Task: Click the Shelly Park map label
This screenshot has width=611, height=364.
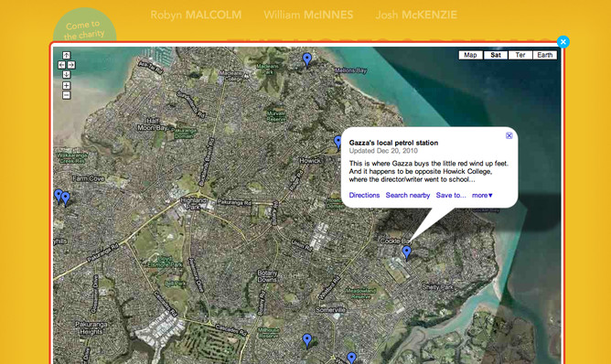Action: point(438,287)
